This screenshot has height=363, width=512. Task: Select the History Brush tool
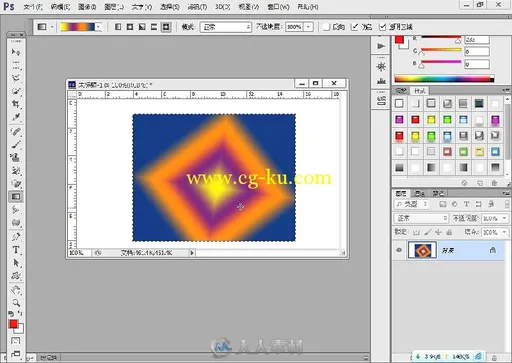(16, 171)
